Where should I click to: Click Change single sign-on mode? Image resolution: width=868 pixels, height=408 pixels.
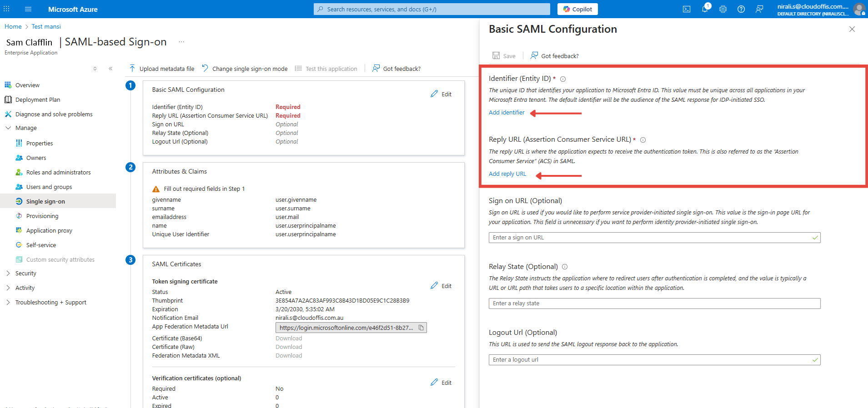click(x=245, y=69)
